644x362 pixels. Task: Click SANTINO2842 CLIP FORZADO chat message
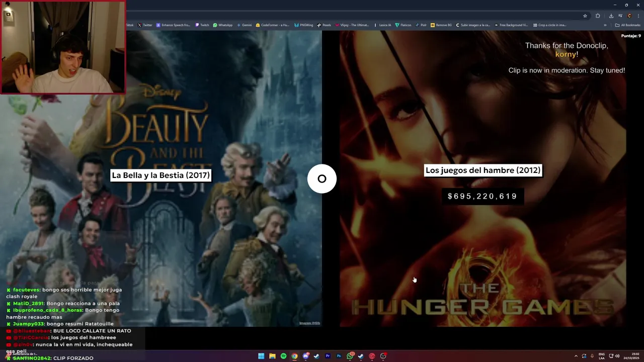tap(50, 358)
